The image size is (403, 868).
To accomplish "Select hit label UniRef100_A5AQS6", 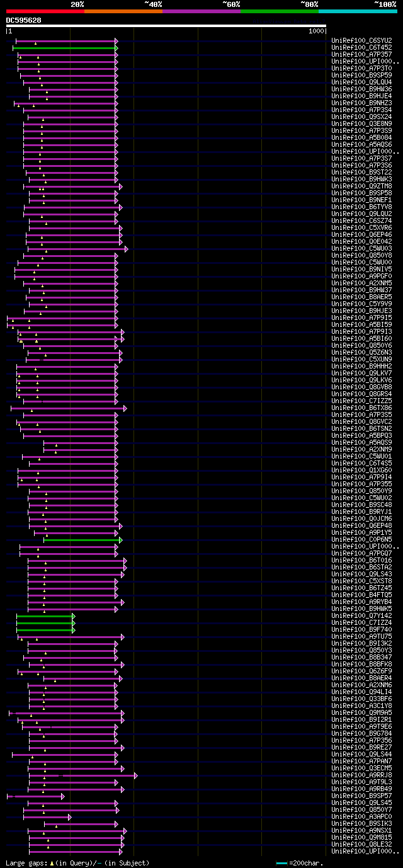I will pyautogui.click(x=361, y=144).
